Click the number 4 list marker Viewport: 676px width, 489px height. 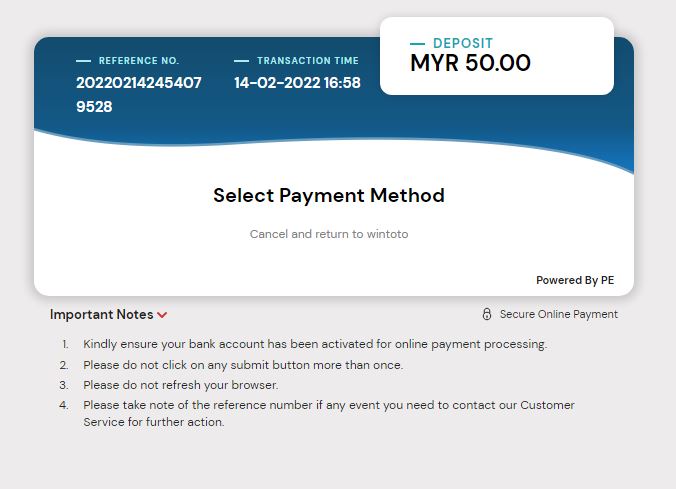point(64,405)
